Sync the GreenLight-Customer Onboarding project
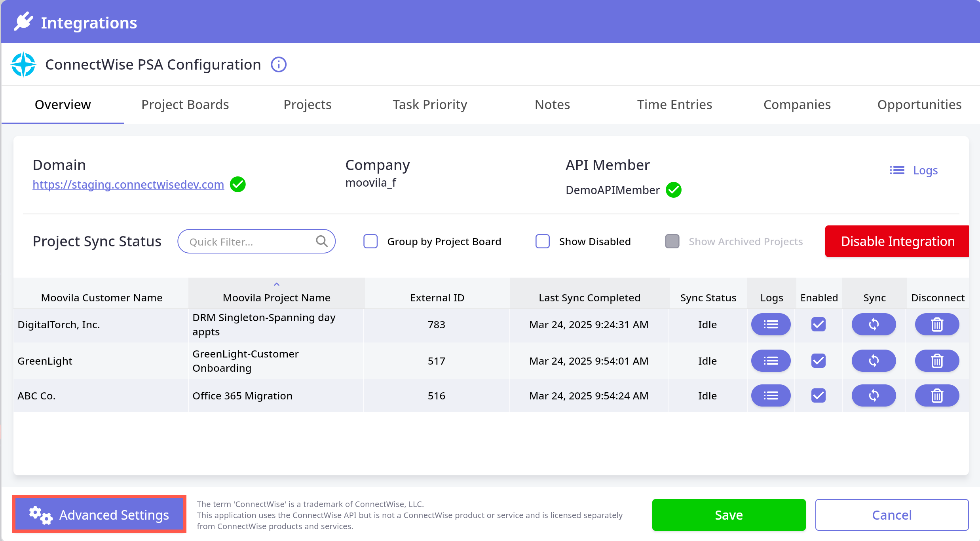 pos(874,361)
